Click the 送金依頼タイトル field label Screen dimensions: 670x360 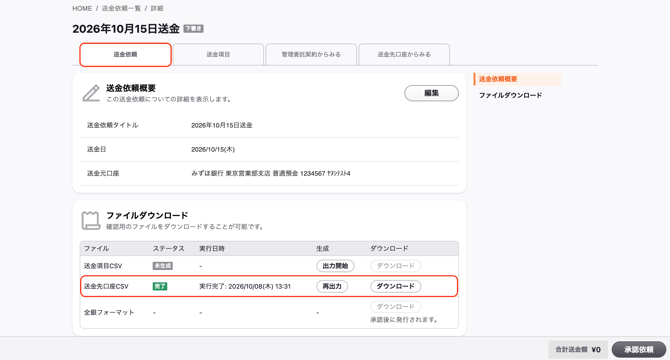click(112, 125)
